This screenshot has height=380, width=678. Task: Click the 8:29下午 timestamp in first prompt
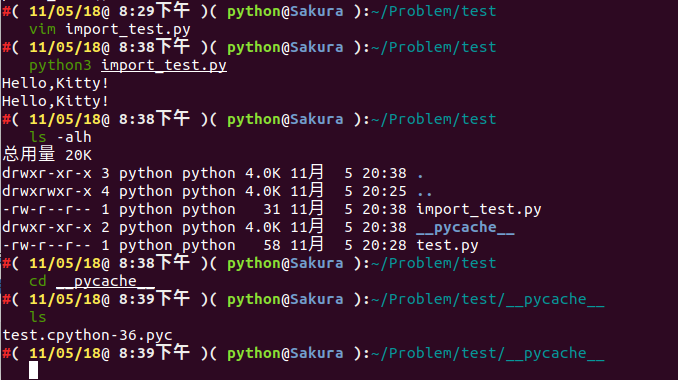click(154, 11)
